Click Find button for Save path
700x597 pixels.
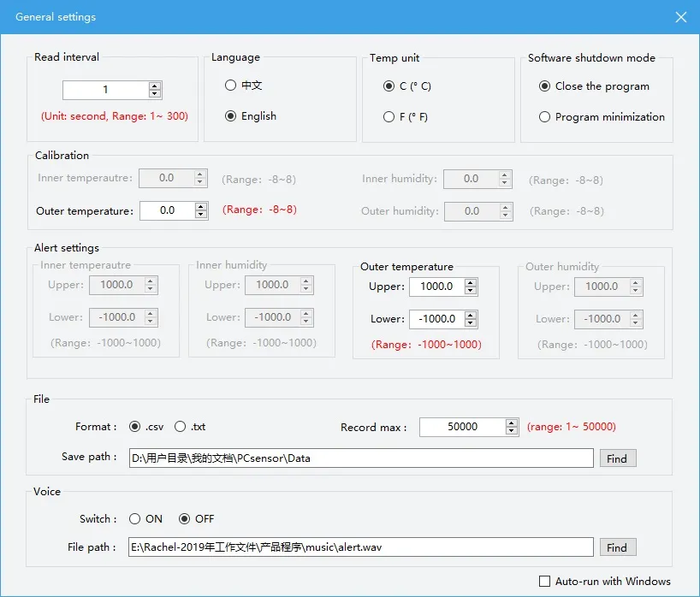tap(617, 458)
